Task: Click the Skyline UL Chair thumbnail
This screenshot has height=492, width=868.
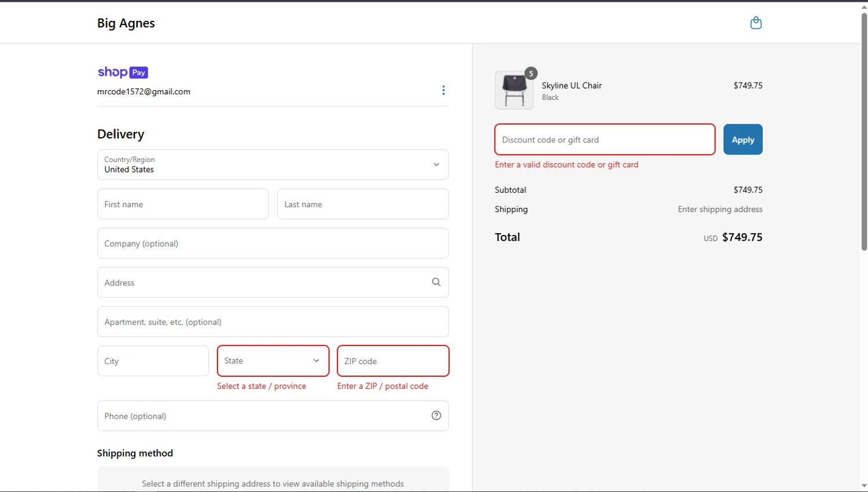Action: [x=514, y=90]
